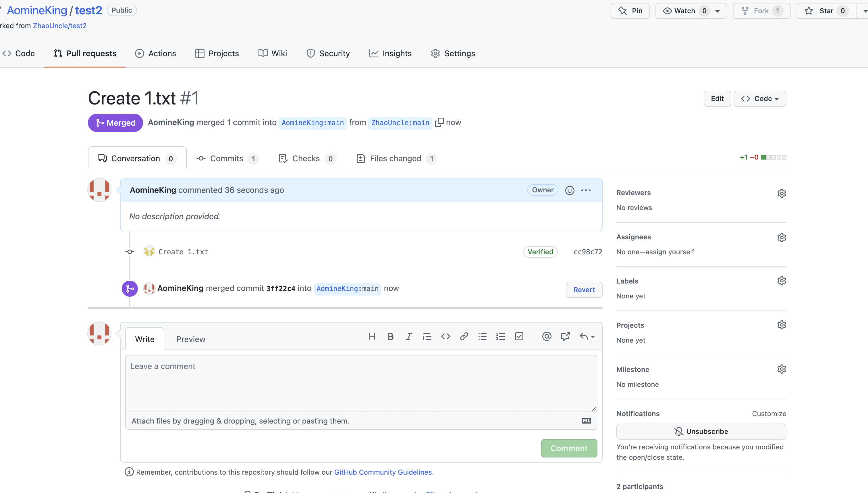Add a task list with the toolbar icon
The image size is (868, 493).
[519, 336]
